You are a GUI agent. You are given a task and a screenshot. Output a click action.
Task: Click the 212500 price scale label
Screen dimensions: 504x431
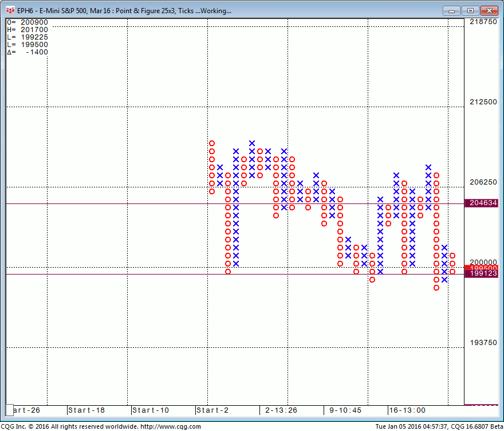pos(483,102)
